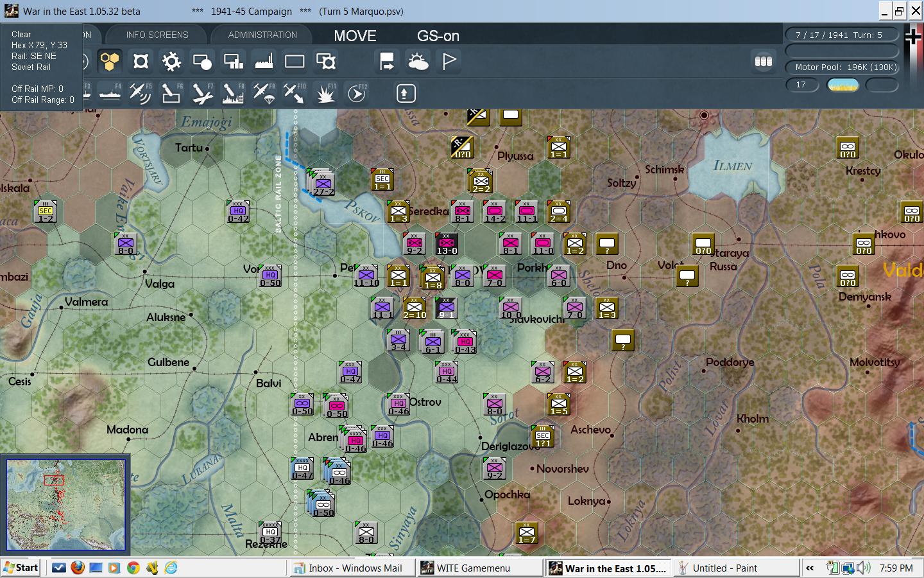Screen dimensions: 924x578
Task: Click the Ostrov town label
Action: 425,402
